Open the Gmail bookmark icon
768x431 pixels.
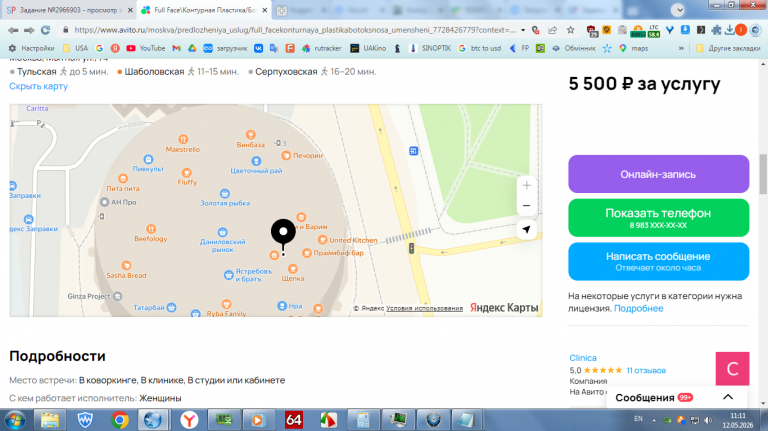point(176,48)
